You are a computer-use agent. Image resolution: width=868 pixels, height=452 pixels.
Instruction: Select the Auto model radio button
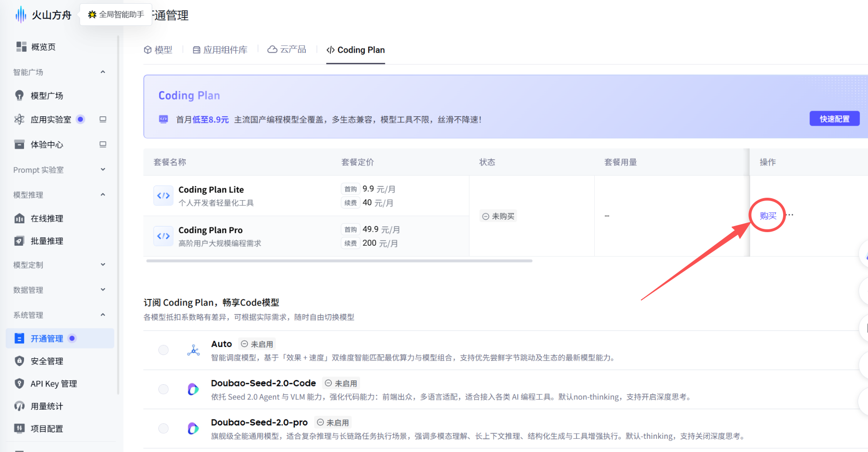(164, 350)
